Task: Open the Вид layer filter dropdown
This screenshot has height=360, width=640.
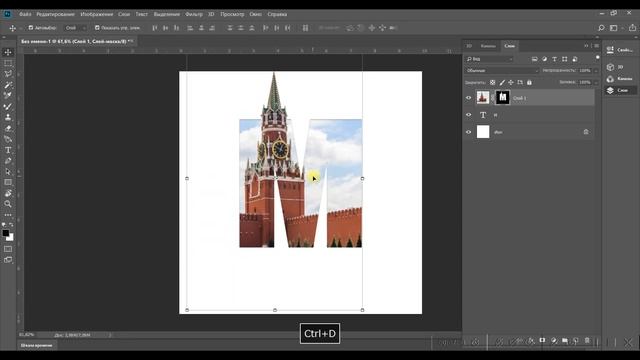Action: [x=489, y=59]
